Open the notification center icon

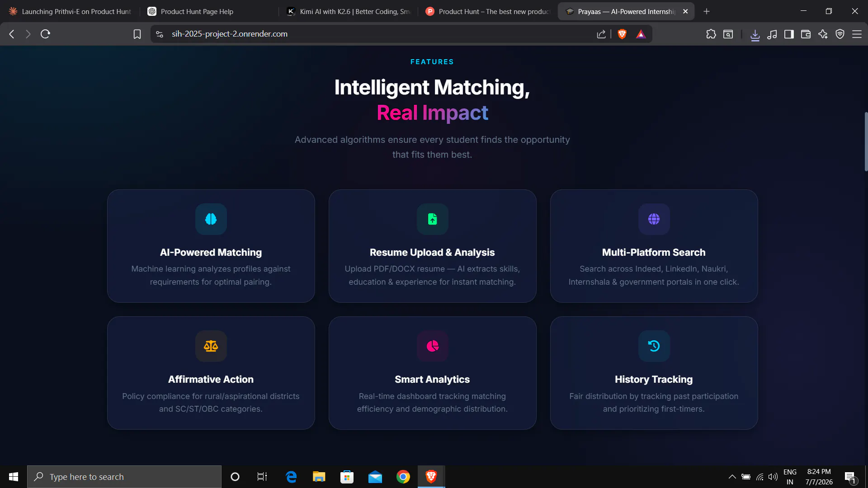pos(850,477)
